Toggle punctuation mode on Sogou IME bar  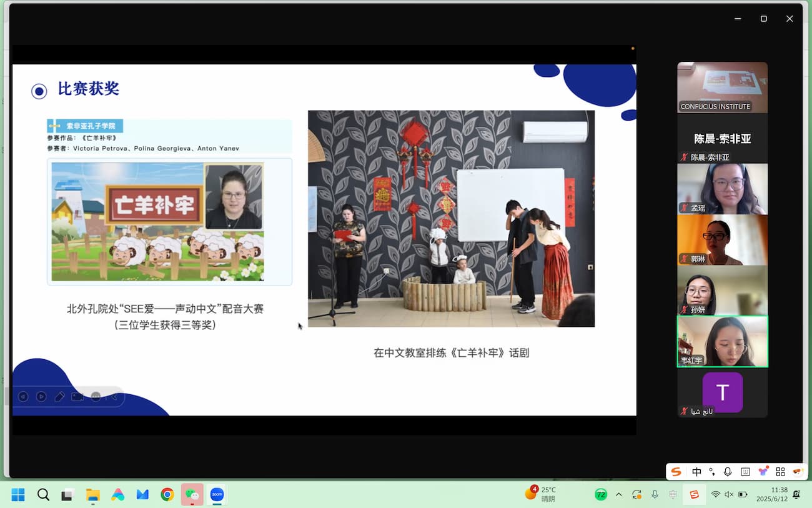(x=712, y=472)
